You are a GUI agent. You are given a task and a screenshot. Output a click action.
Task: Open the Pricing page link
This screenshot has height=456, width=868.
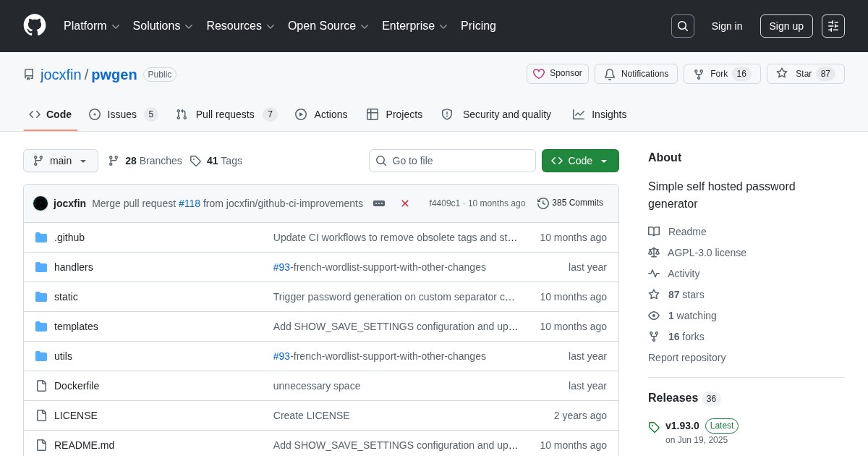pos(478,26)
